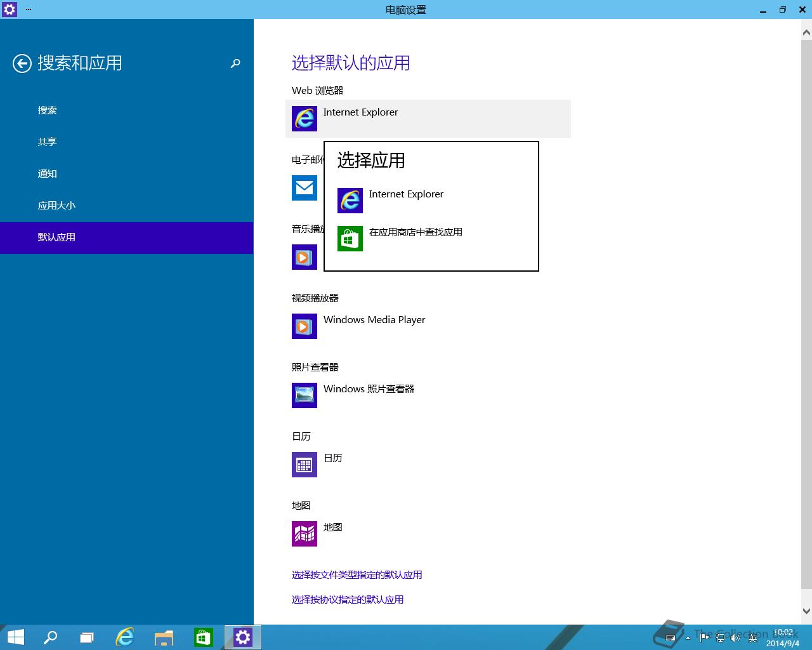
Task: Open 选择按协议指定的默认应用 link
Action: click(348, 600)
